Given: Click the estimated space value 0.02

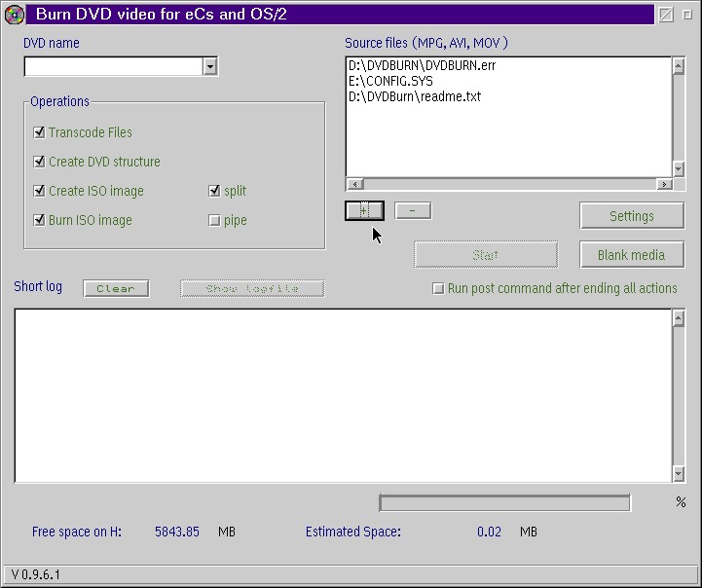Looking at the screenshot, I should point(489,532).
